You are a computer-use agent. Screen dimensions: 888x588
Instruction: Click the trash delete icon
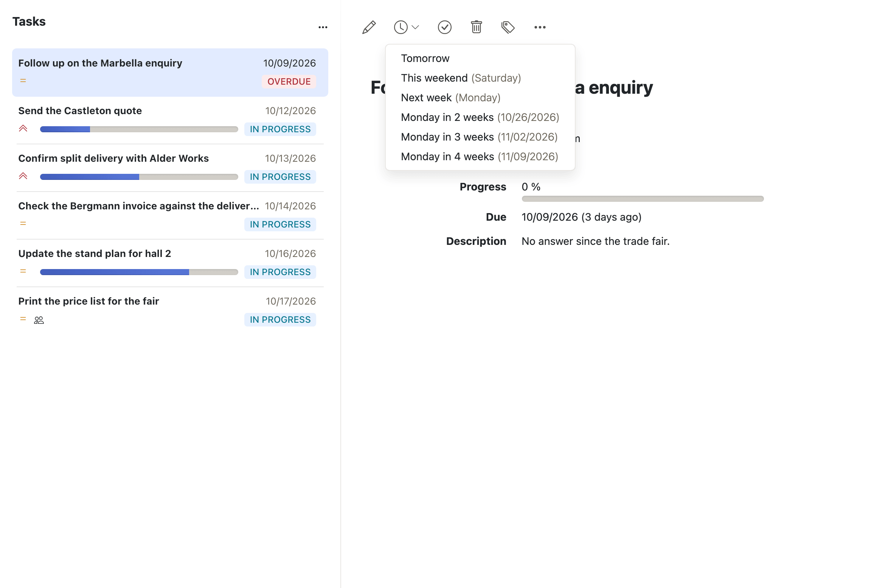[x=476, y=27]
